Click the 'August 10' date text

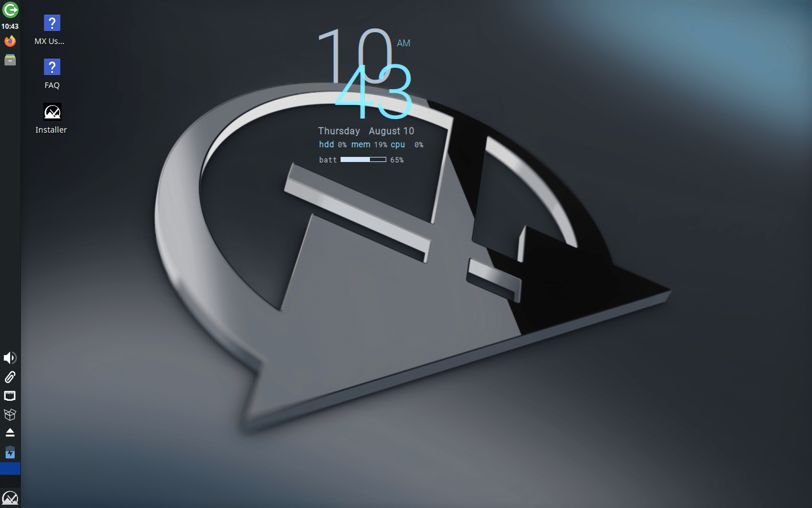point(391,131)
